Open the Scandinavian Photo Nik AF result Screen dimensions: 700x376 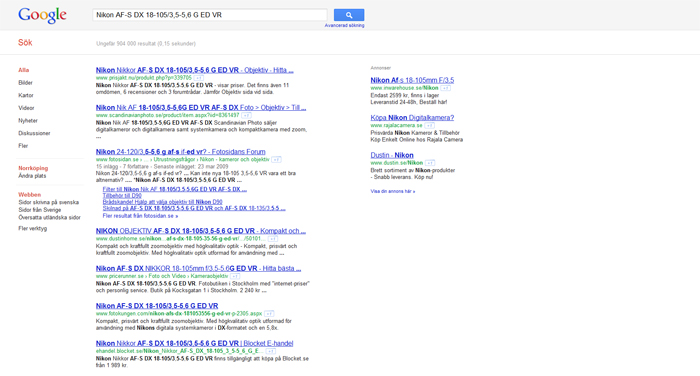coord(201,108)
